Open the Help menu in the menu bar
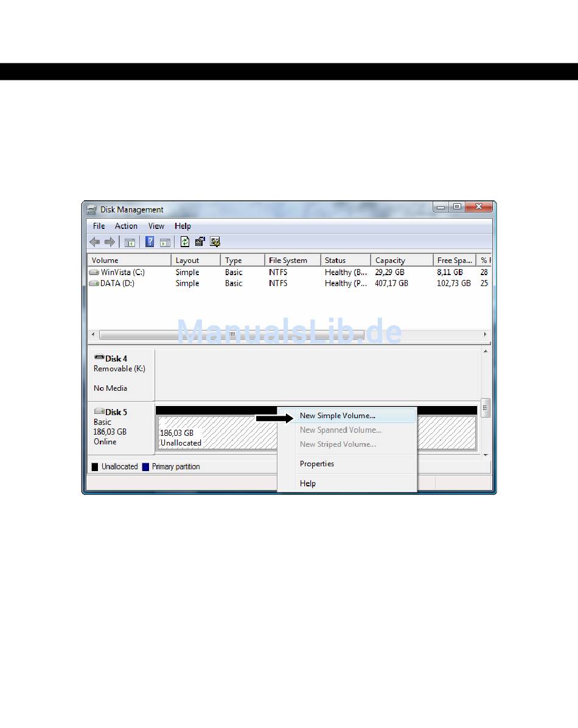Viewport: 578px width, 728px height. point(183,226)
